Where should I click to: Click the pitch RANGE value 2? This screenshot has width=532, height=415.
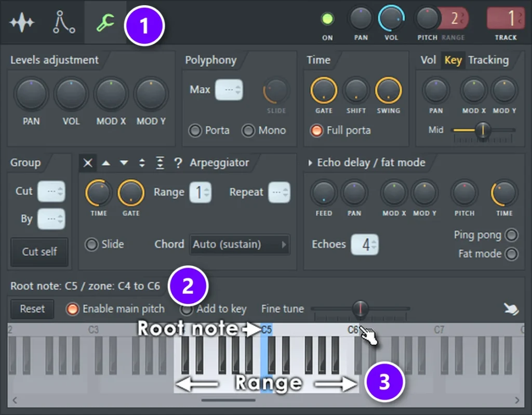click(x=455, y=19)
